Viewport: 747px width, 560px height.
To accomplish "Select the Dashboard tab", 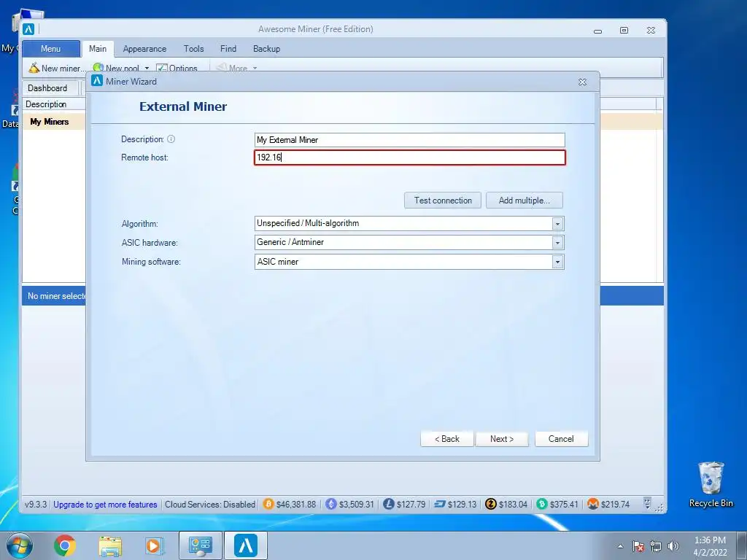I will tap(47, 88).
